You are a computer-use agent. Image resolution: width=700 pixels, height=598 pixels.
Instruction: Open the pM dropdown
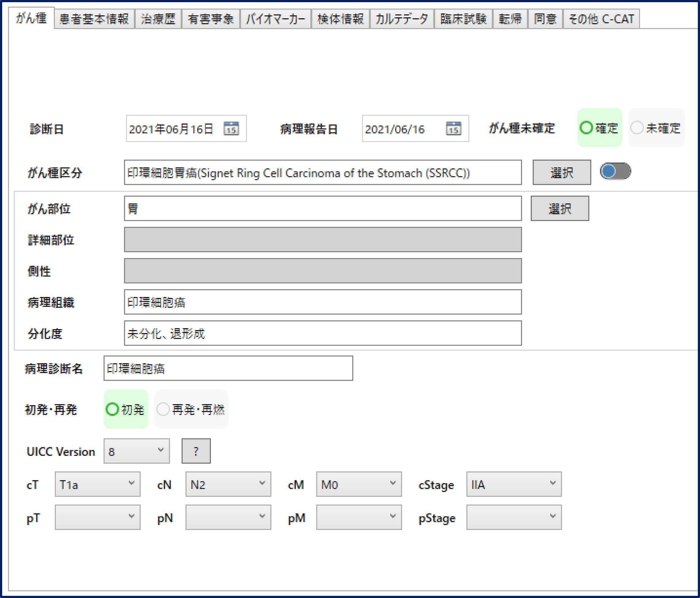coord(359,517)
